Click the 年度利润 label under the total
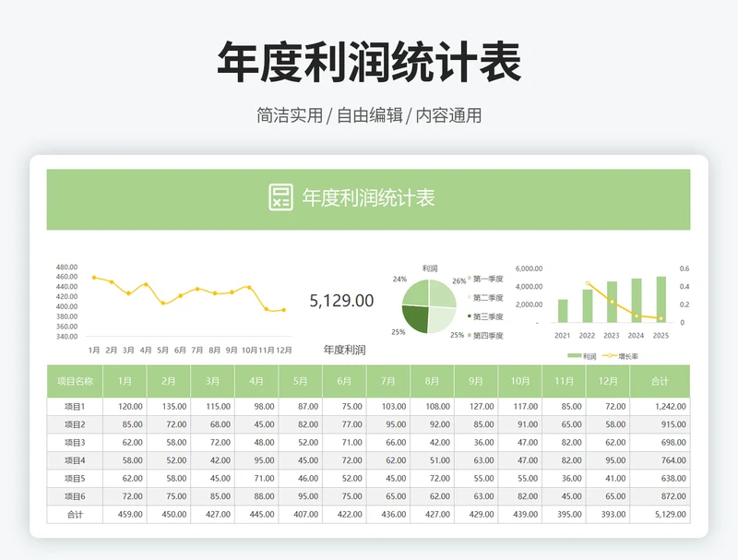 344,350
